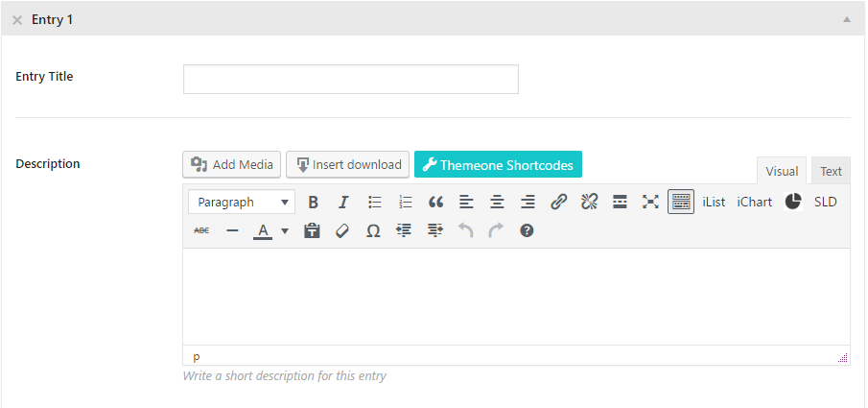Toggle paste as text mode
The image size is (868, 408).
tap(313, 230)
